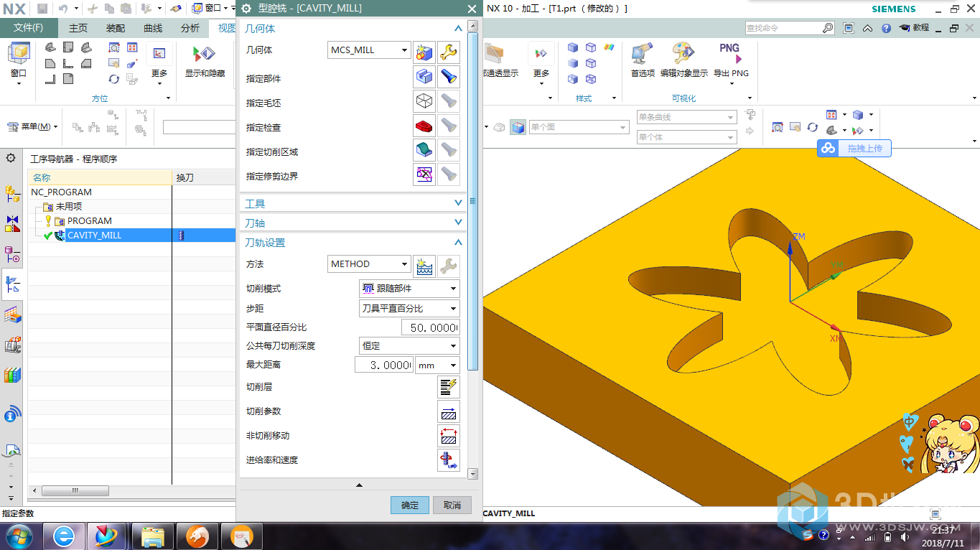Click the display flashlight for 指定部件
The image size is (980, 550).
[x=449, y=77]
